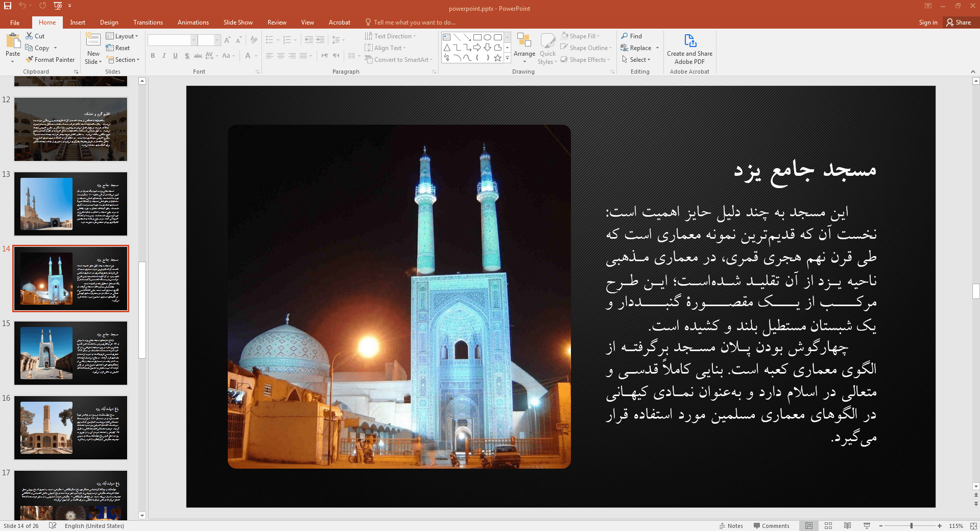This screenshot has width=980, height=531.
Task: Increase font size with the large A icon
Action: point(227,40)
